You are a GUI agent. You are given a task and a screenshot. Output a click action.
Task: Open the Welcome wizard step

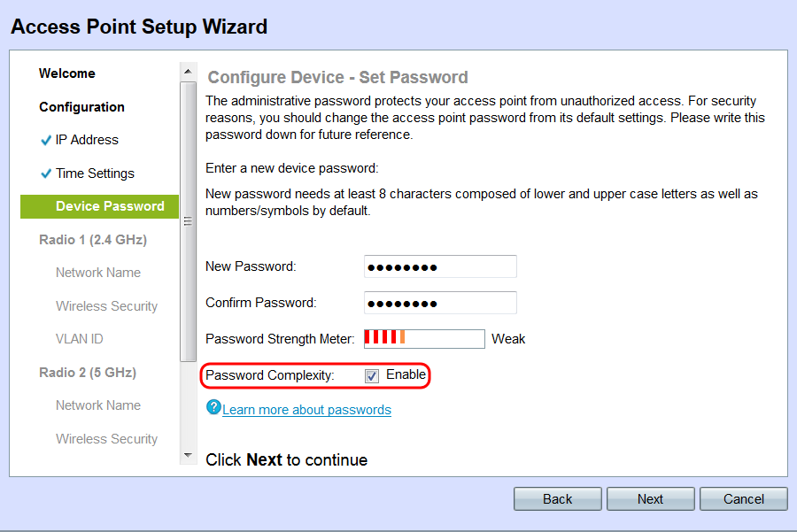tap(67, 73)
